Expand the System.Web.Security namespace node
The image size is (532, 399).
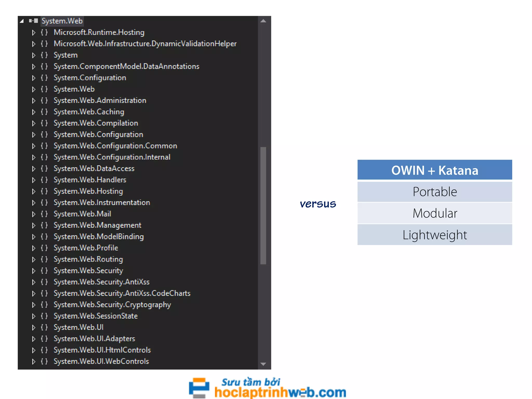[34, 271]
